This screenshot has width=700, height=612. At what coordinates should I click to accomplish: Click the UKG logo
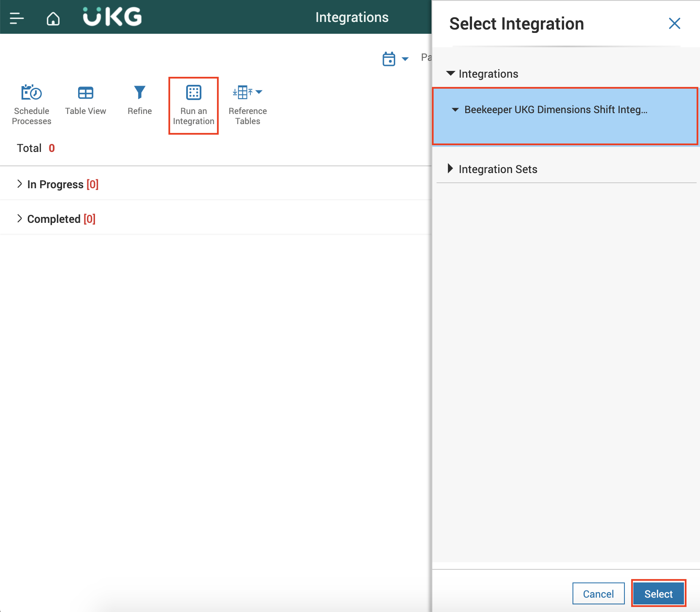[x=112, y=17]
